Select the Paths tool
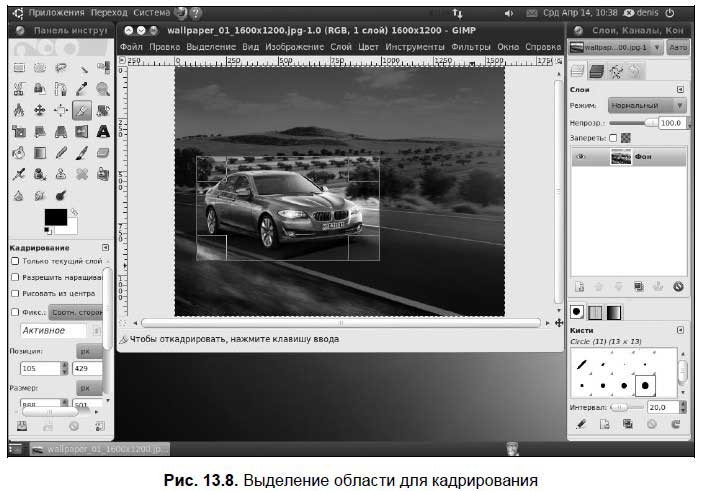The image size is (703, 491). [x=61, y=89]
